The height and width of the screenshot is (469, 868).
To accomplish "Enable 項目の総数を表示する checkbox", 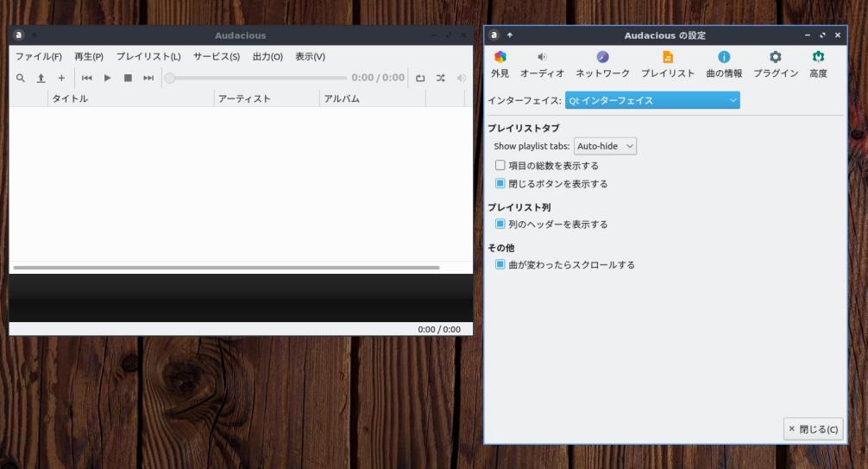I will (500, 165).
